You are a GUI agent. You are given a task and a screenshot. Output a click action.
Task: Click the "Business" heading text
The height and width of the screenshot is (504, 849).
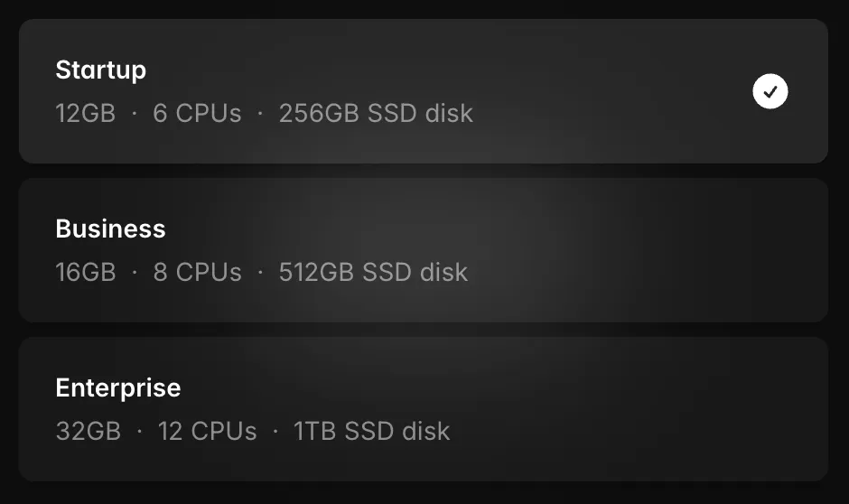(x=110, y=229)
